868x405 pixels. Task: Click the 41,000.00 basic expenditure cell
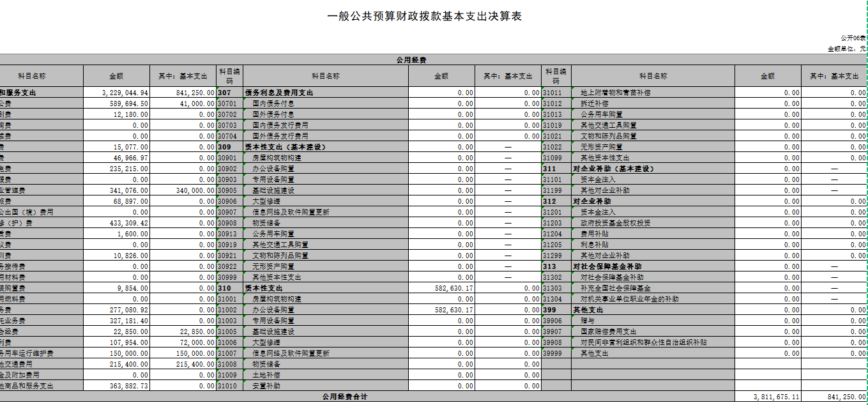pyautogui.click(x=183, y=103)
